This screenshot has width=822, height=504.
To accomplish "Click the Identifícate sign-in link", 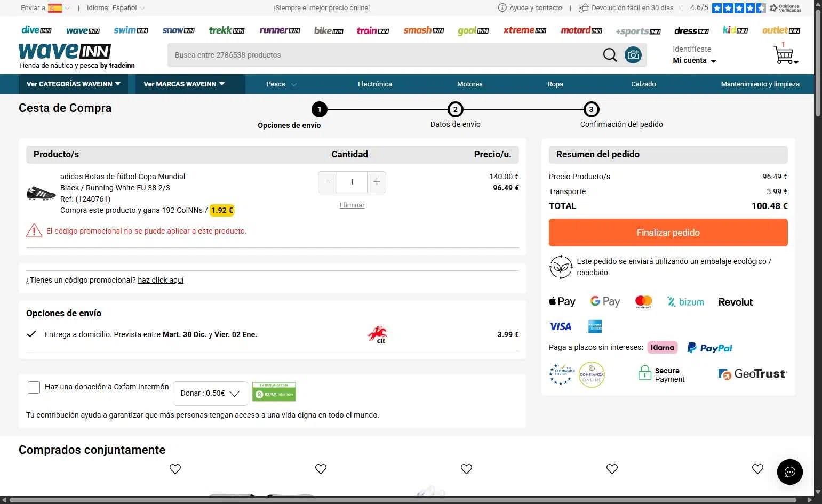I will coord(692,49).
